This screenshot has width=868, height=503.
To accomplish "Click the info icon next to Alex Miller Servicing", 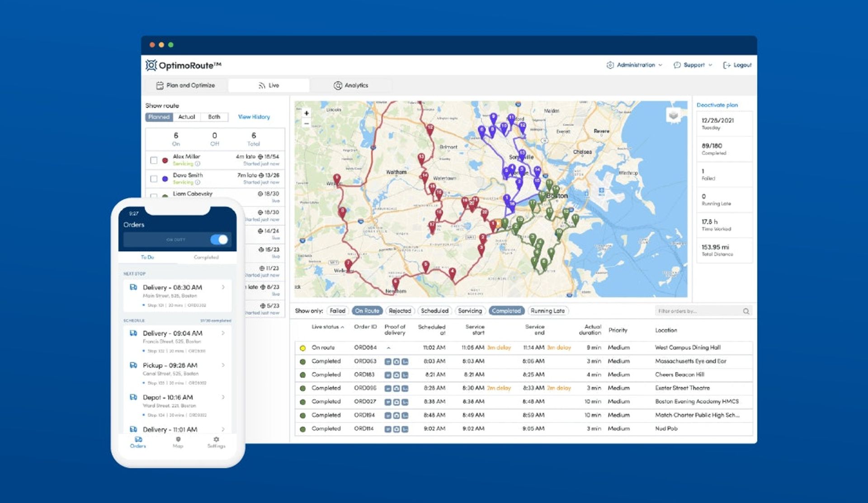I will [198, 164].
